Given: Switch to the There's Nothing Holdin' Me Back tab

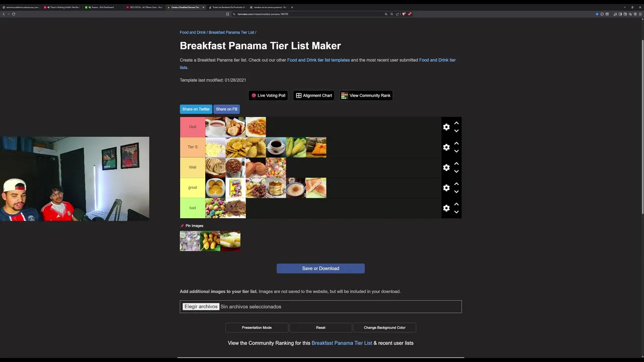Looking at the screenshot, I should click(x=62, y=8).
